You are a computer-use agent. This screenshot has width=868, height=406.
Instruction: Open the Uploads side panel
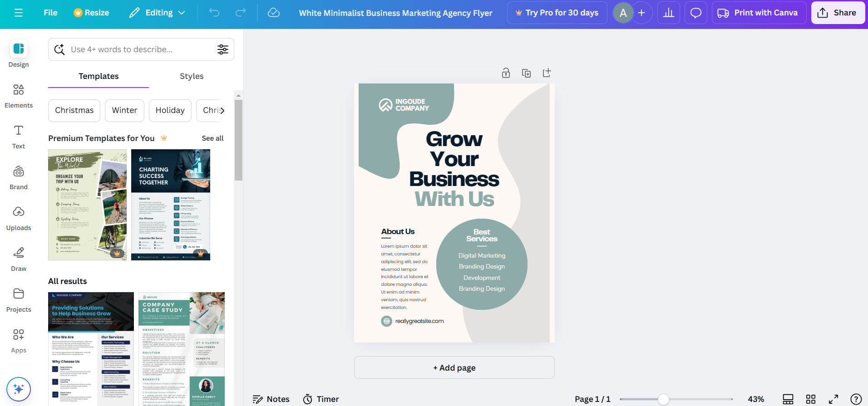pos(19,218)
